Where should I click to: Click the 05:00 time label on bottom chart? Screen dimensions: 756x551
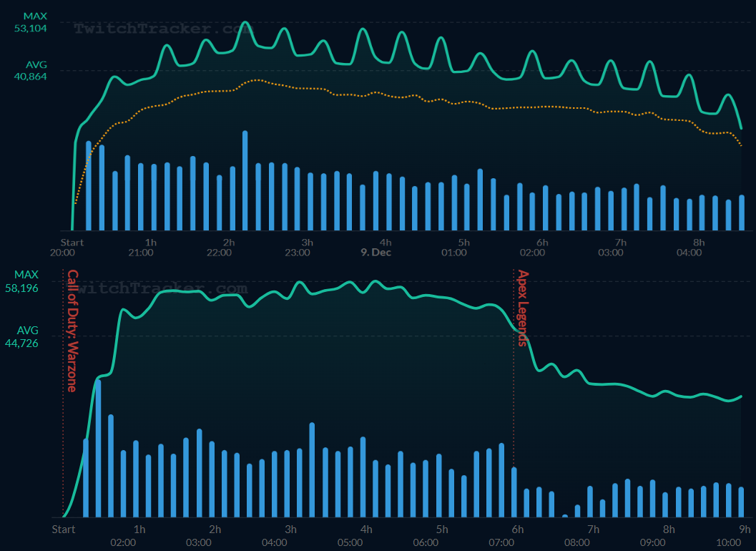pyautogui.click(x=350, y=543)
